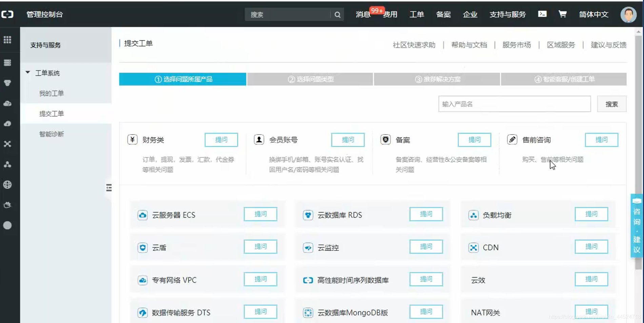The height and width of the screenshot is (323, 644).
Task: Open the 简体中文 language dropdown
Action: [x=594, y=14]
